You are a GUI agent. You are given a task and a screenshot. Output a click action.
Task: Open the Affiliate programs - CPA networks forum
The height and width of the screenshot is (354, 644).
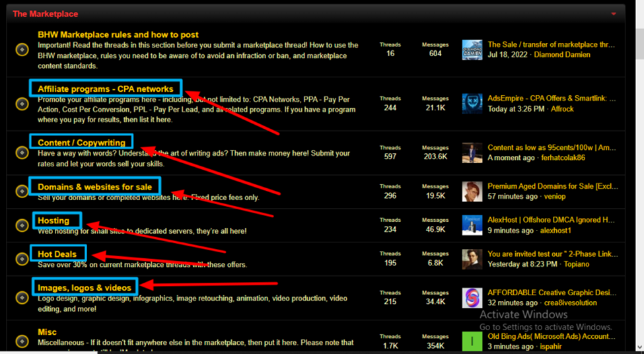tap(105, 88)
